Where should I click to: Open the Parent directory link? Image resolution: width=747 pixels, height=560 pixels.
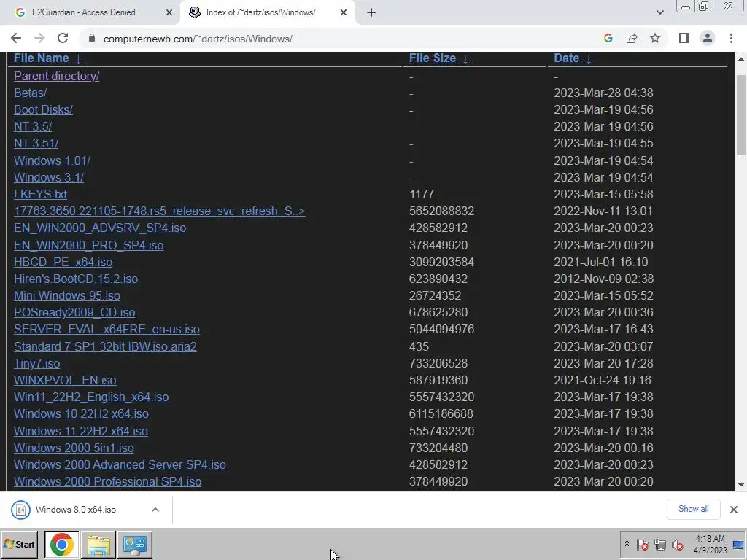tap(57, 76)
